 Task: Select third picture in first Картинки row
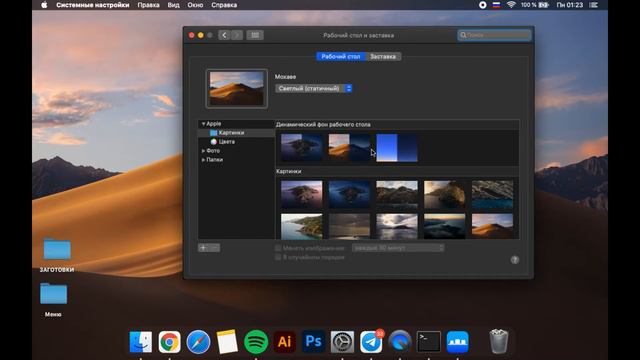click(x=397, y=194)
